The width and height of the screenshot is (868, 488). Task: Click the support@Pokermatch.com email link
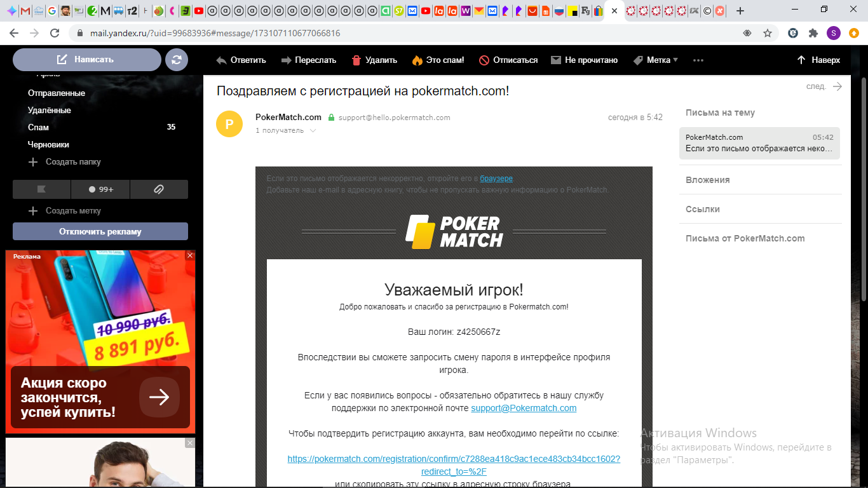click(x=524, y=409)
